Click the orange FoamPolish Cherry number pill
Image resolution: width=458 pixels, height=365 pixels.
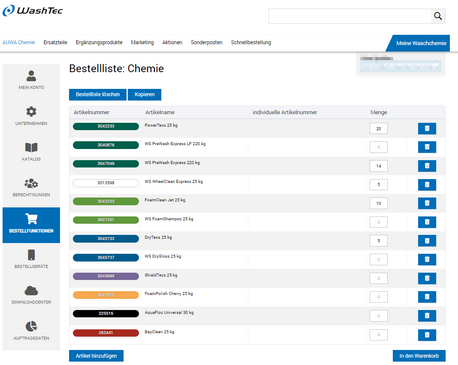coord(106,295)
